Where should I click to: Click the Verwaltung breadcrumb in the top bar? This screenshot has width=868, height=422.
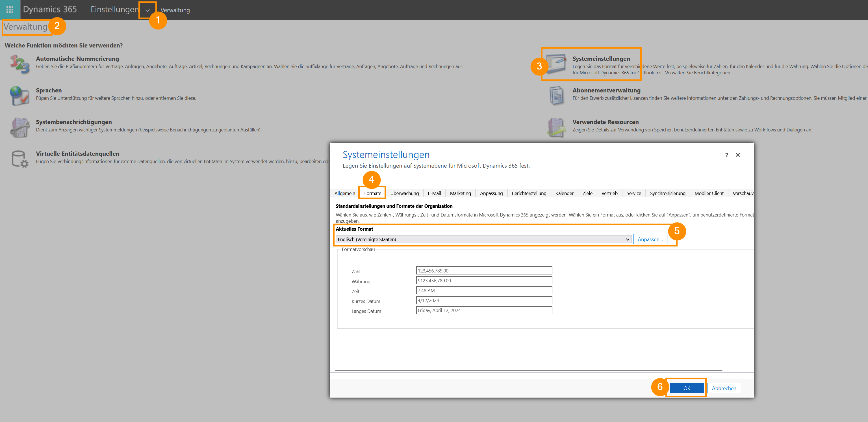coord(175,10)
